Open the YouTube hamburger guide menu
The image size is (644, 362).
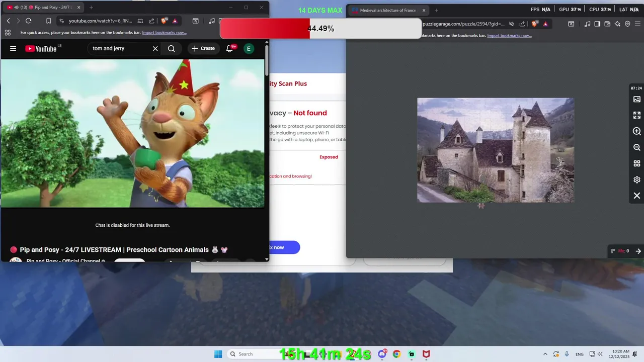(13, 49)
